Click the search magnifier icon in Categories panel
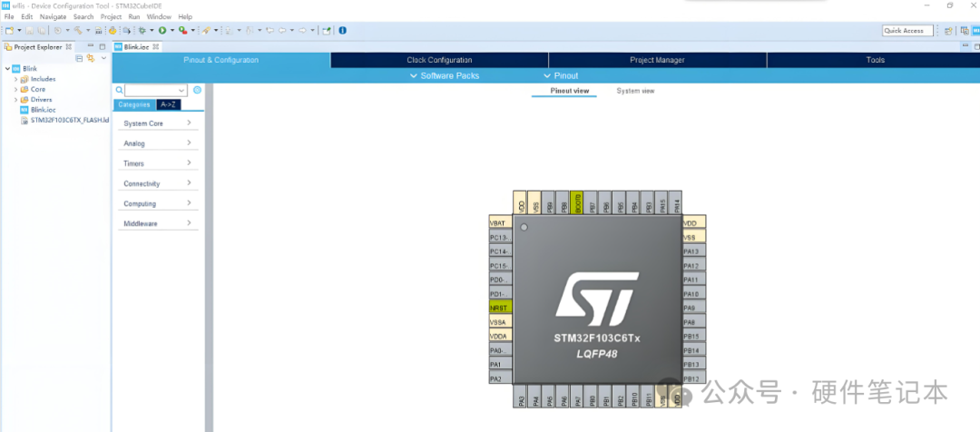 [x=120, y=90]
